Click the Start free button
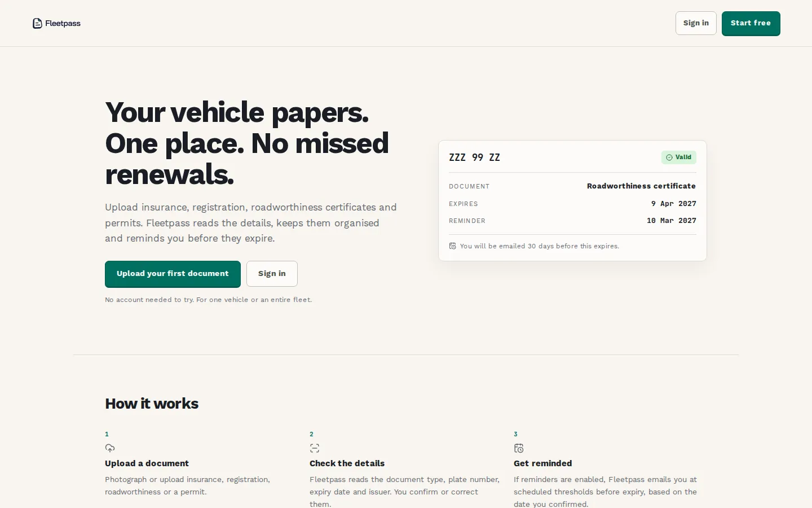The width and height of the screenshot is (812, 508). [x=751, y=23]
